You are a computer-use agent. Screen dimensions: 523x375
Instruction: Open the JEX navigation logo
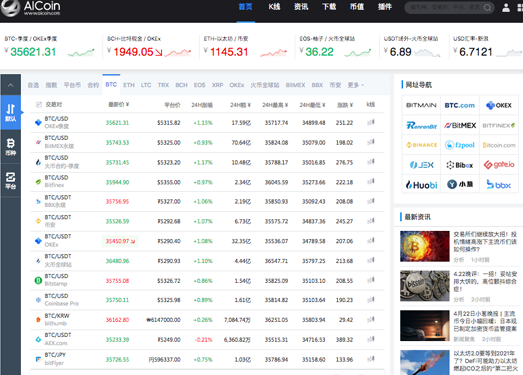pos(421,165)
